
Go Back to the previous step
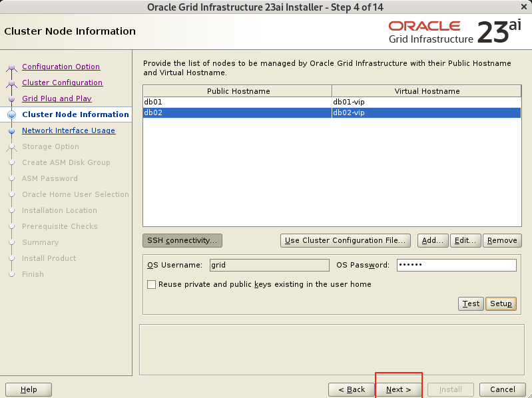[x=352, y=389]
